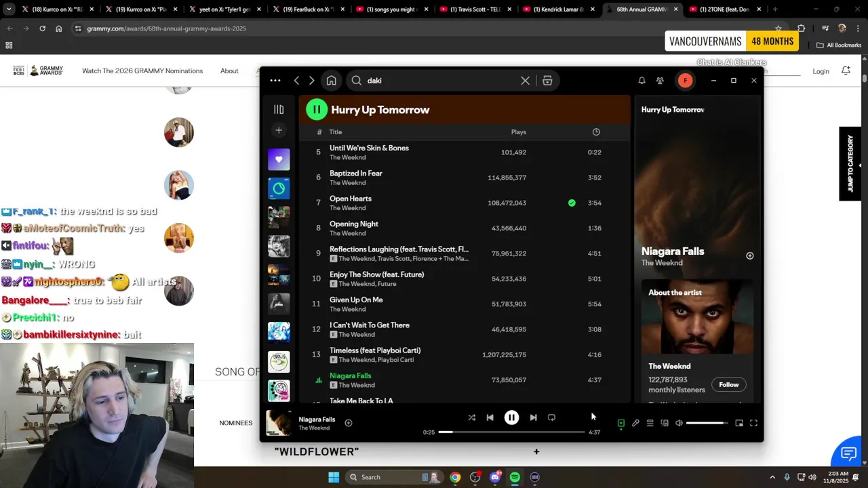Follow The Weeknd
The height and width of the screenshot is (488, 868).
click(x=729, y=385)
